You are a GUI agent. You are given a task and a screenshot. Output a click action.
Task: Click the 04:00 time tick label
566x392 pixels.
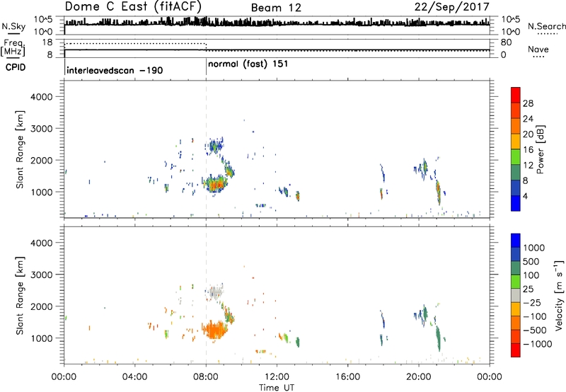click(x=135, y=377)
